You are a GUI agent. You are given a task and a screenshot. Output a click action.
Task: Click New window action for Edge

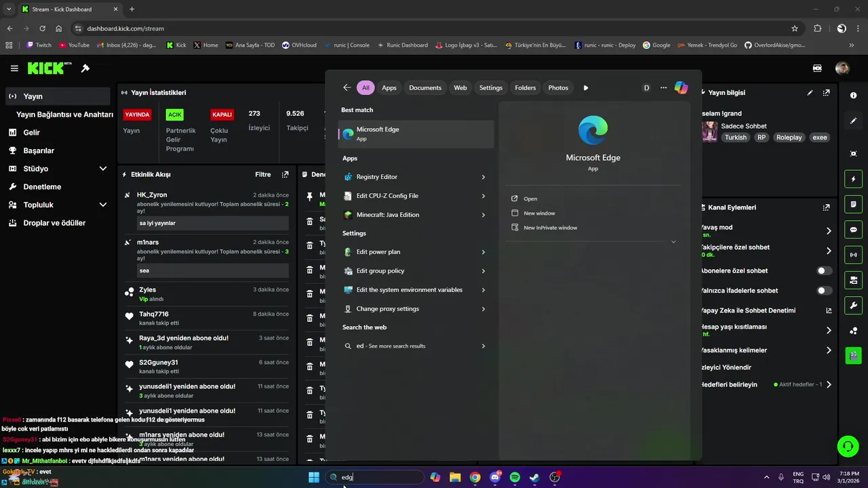pos(539,213)
